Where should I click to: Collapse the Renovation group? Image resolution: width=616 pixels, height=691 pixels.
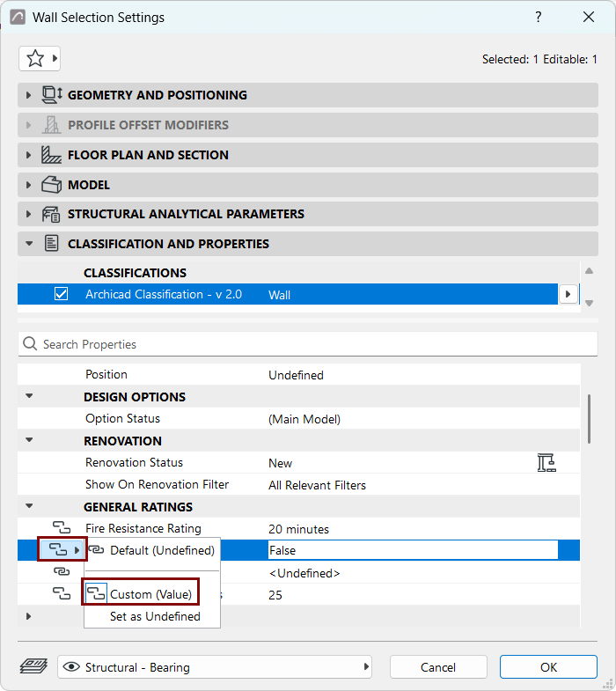point(29,440)
